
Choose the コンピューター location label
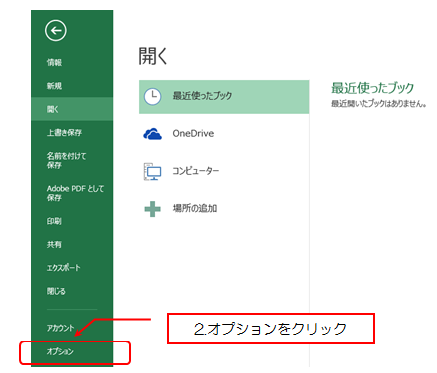[x=196, y=171]
